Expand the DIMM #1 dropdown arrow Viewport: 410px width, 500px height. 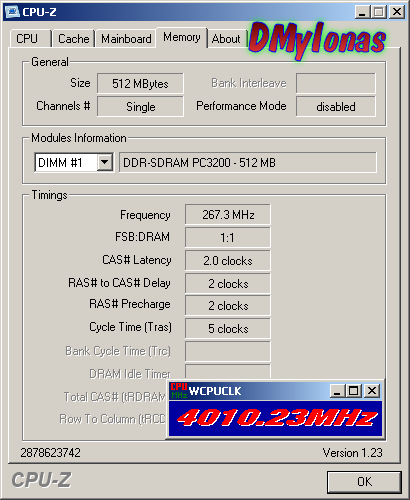pyautogui.click(x=105, y=162)
